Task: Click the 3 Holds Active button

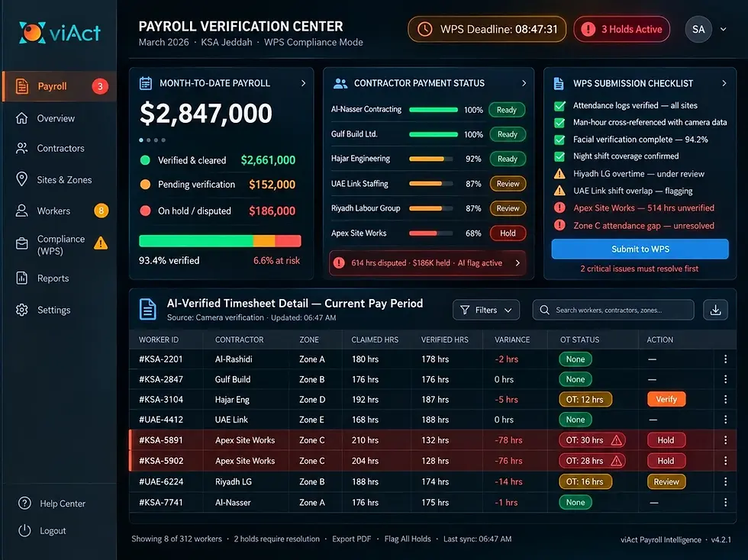Action: [622, 29]
